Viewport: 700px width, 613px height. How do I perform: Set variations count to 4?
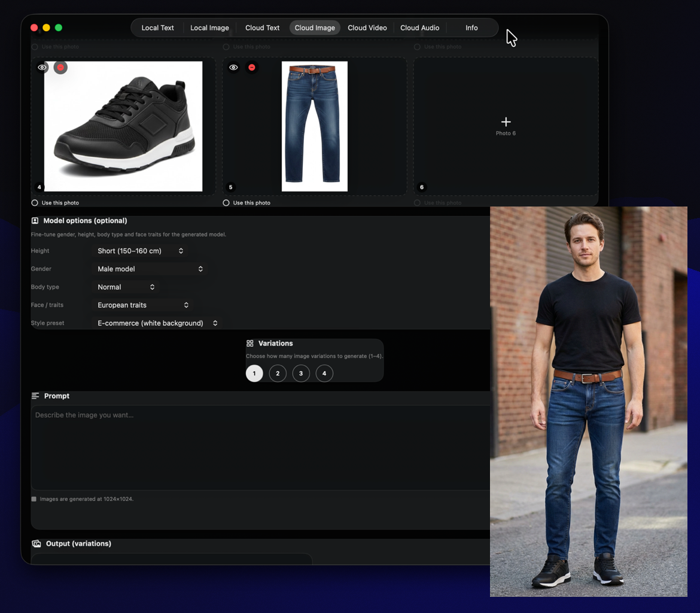324,374
